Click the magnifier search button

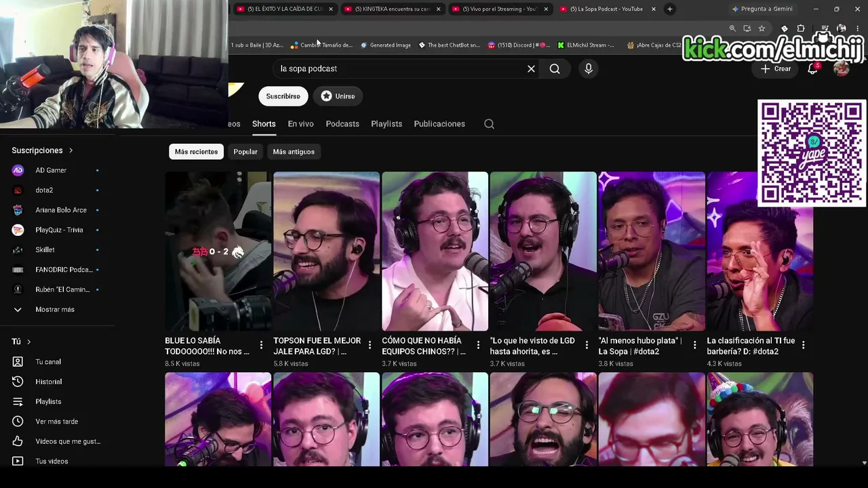click(555, 68)
